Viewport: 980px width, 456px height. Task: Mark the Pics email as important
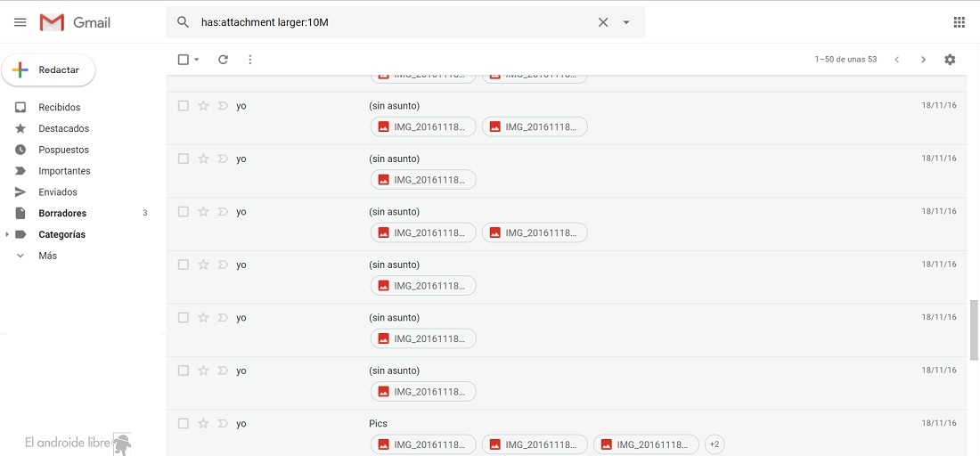(223, 424)
